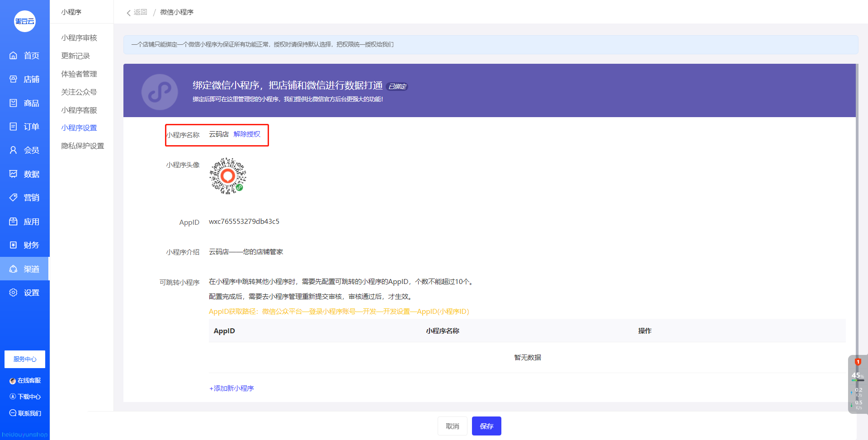Open 会员 members icon in sidebar

(x=13, y=150)
